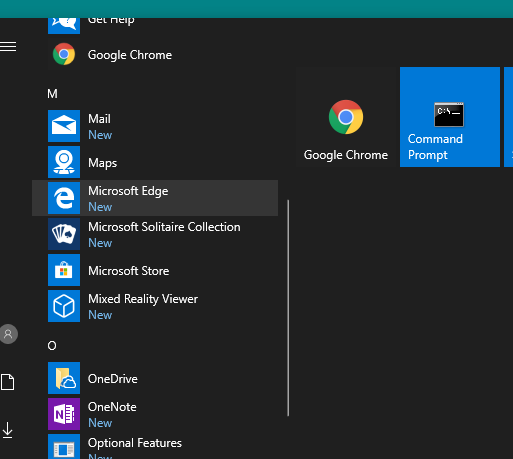The height and width of the screenshot is (459, 513).
Task: Open the user account avatar icon
Action: (x=9, y=334)
